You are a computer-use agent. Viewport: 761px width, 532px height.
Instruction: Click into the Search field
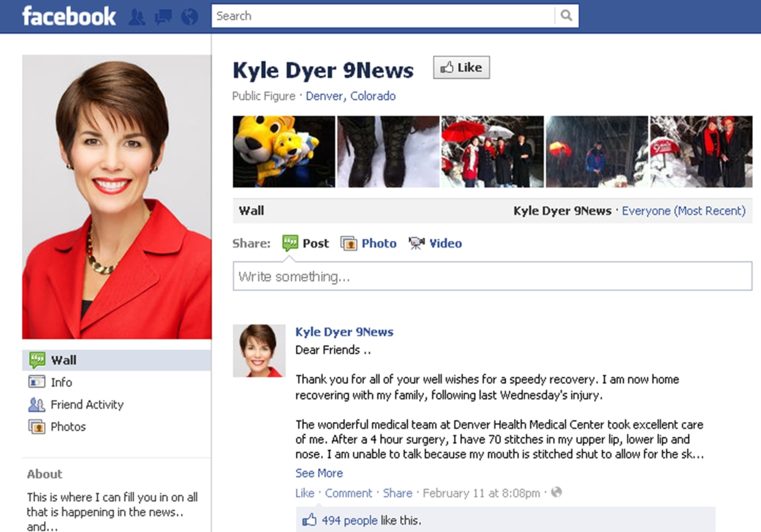383,16
